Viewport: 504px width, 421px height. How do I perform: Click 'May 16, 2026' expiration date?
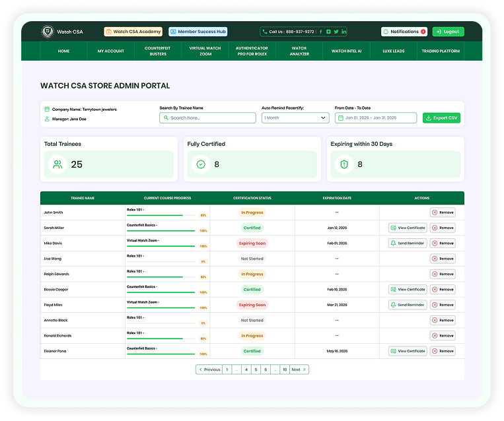click(337, 351)
